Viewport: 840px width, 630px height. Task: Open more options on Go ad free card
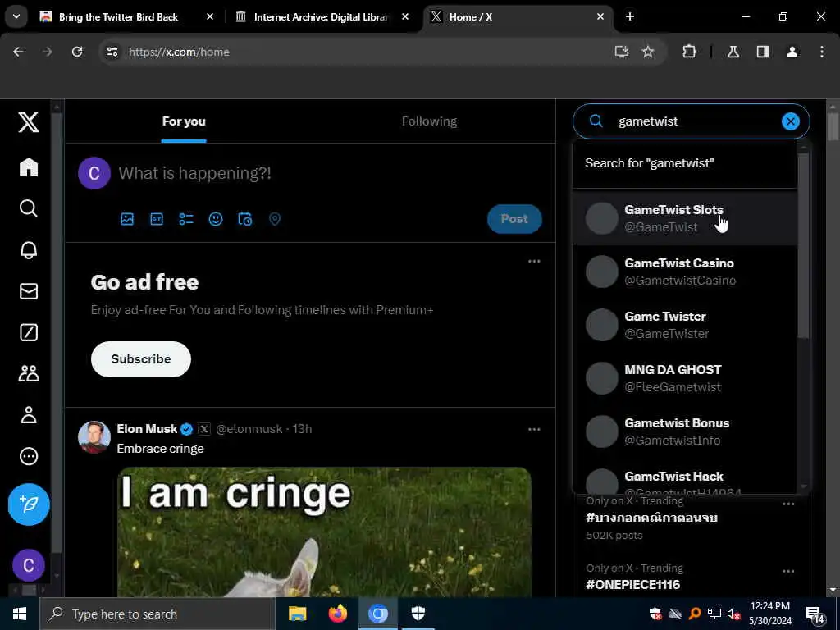coord(534,262)
